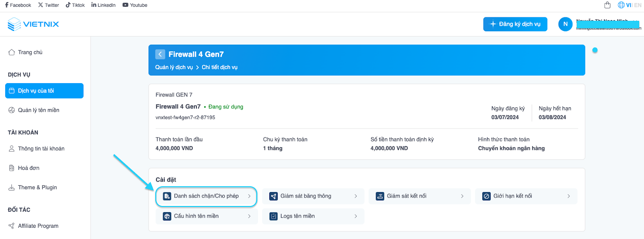Click the invoice icon beside Hoá đơn

click(12, 168)
